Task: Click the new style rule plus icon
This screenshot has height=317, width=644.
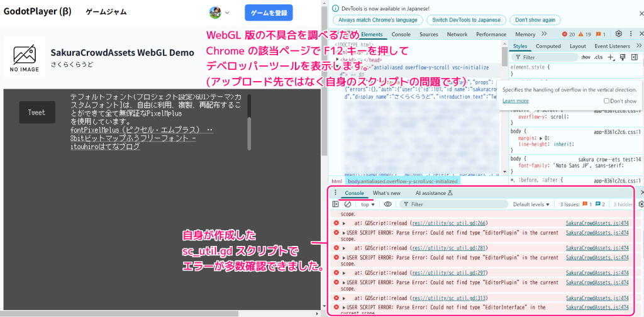Action: [x=611, y=57]
